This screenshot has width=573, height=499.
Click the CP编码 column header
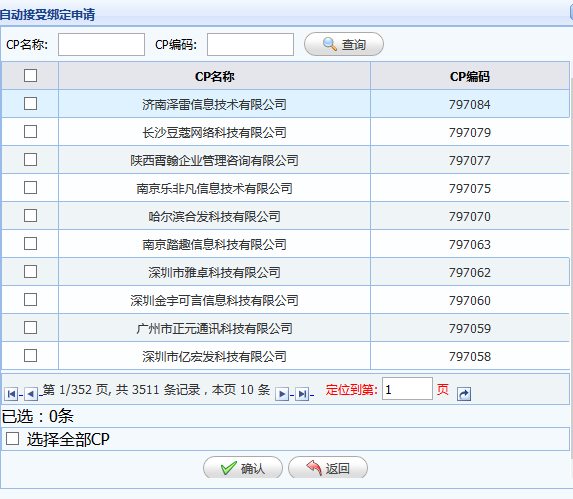(x=470, y=76)
